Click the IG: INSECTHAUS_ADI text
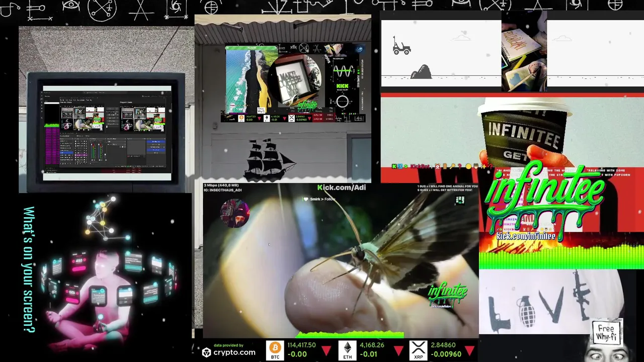The image size is (644, 362). click(x=223, y=190)
